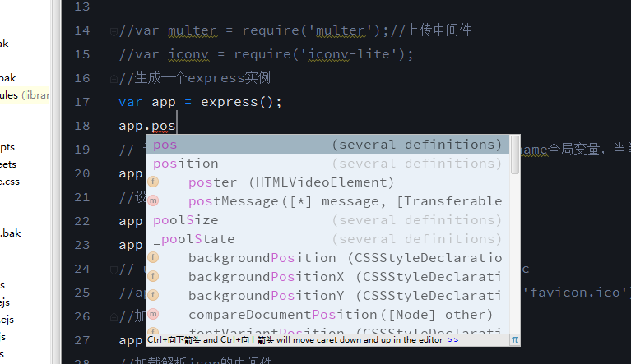
Task: Collapse the comment fold at line 14
Action: (114, 31)
